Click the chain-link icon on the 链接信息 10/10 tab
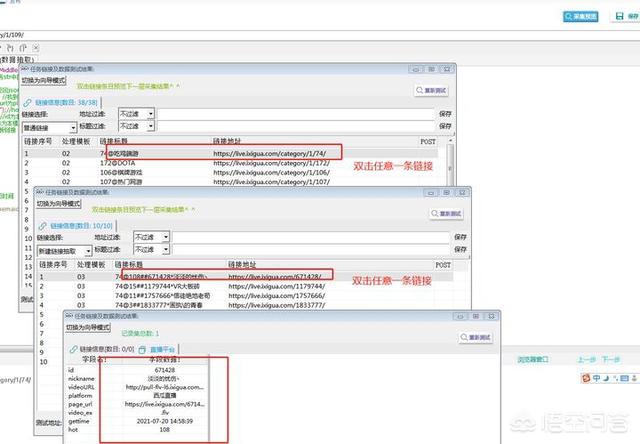Image resolution: width=640 pixels, height=444 pixels. click(x=43, y=227)
